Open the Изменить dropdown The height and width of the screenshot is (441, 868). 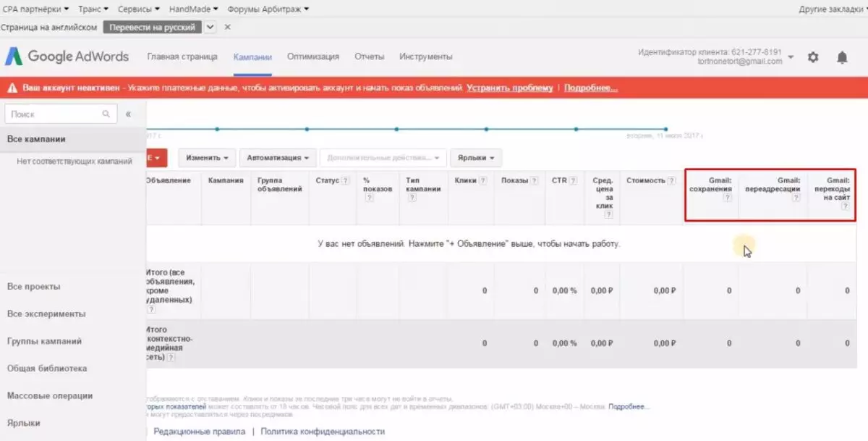coord(207,157)
